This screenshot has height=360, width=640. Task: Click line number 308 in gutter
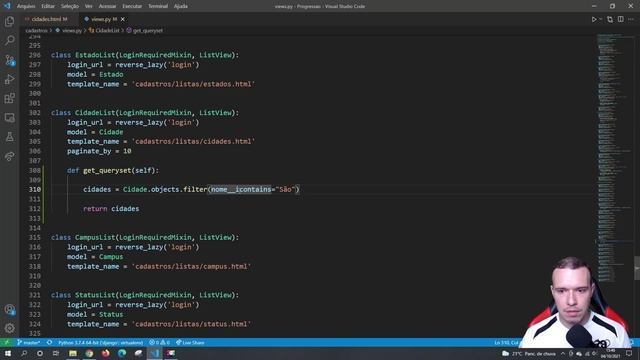(x=35, y=170)
